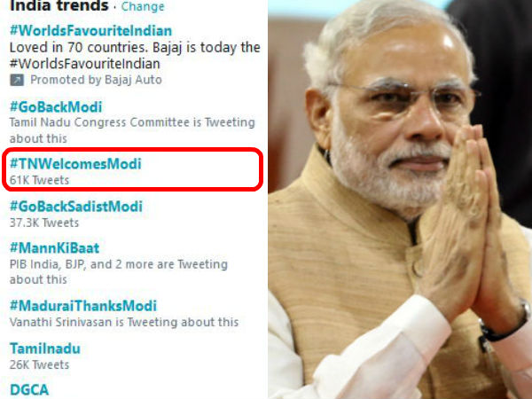Click the Tamil Nadu Congress Committee tweeting note

coord(132,130)
